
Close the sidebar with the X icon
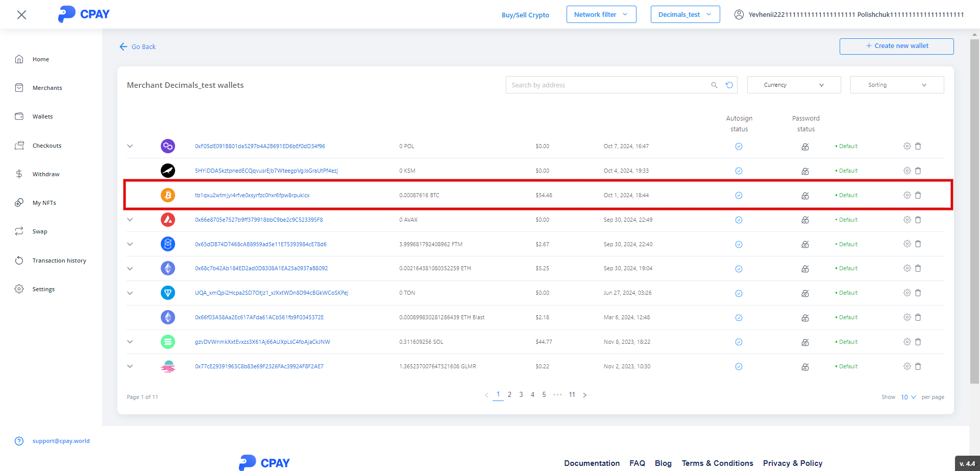(21, 15)
